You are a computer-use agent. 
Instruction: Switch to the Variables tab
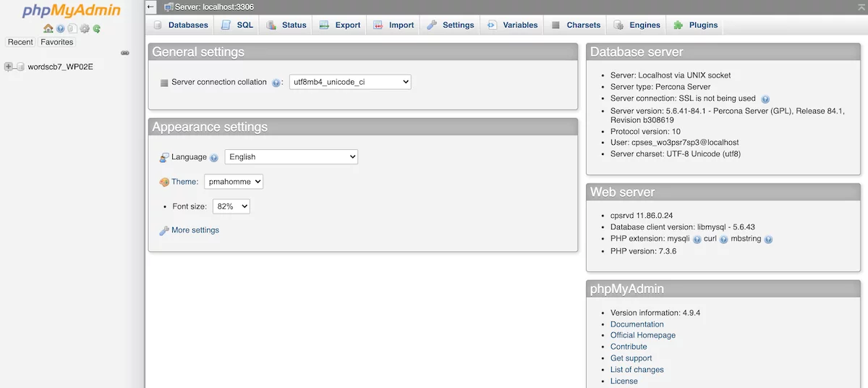tap(512, 25)
